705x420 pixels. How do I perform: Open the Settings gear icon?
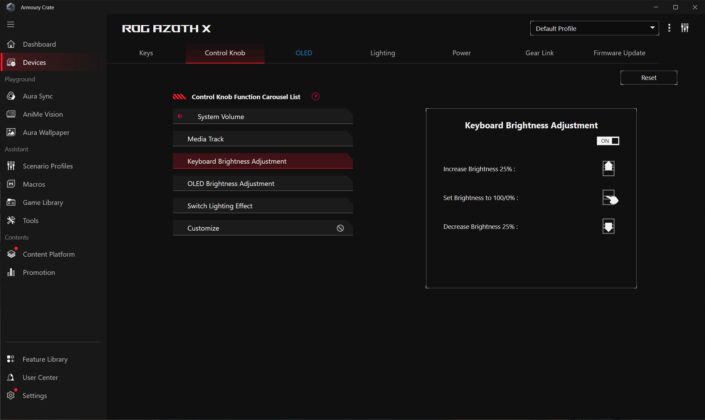(x=11, y=395)
